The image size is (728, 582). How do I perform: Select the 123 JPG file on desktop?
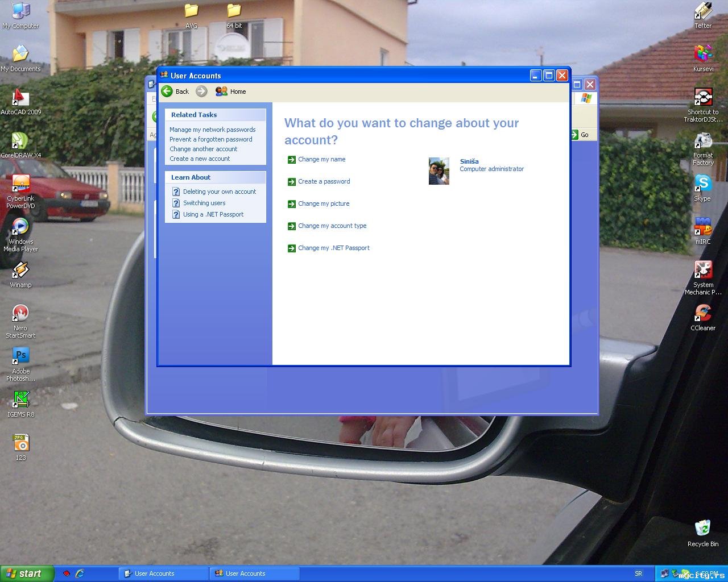(20, 447)
